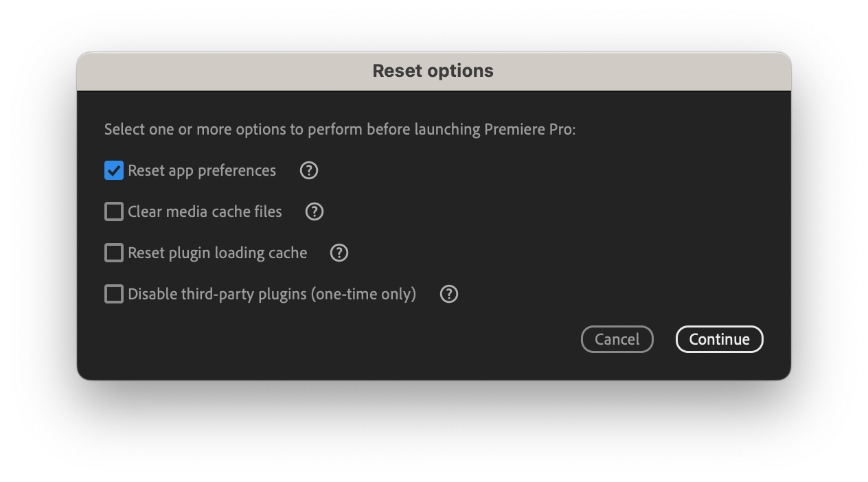Click the help icon next to the checked option

click(308, 170)
